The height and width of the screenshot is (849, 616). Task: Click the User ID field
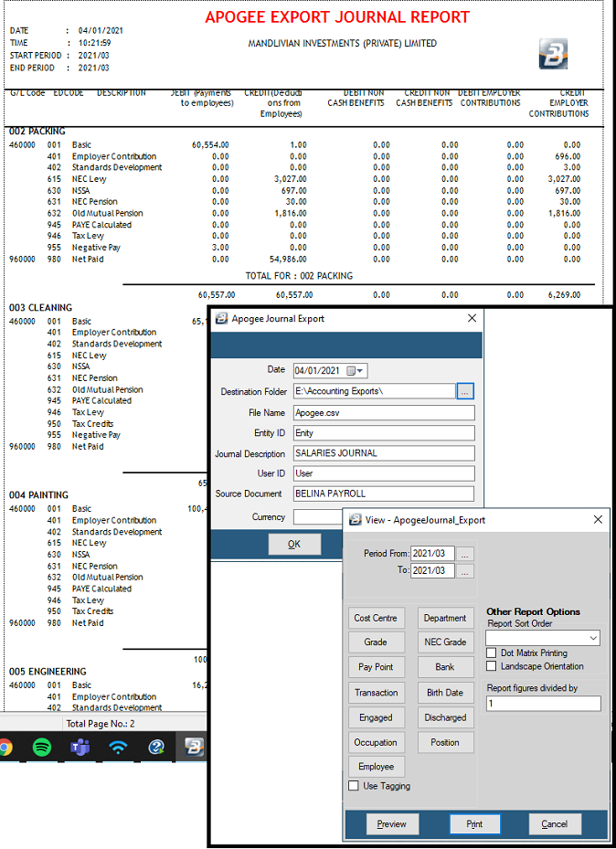click(x=384, y=473)
